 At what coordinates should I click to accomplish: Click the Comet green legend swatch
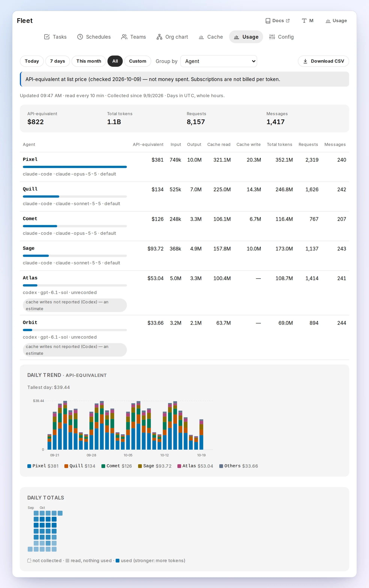(103, 466)
